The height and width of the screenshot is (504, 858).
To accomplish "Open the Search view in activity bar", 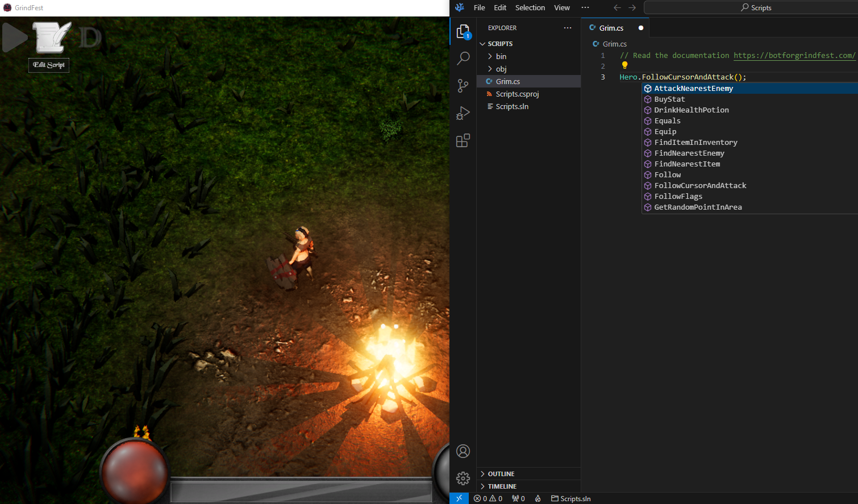I will point(463,58).
